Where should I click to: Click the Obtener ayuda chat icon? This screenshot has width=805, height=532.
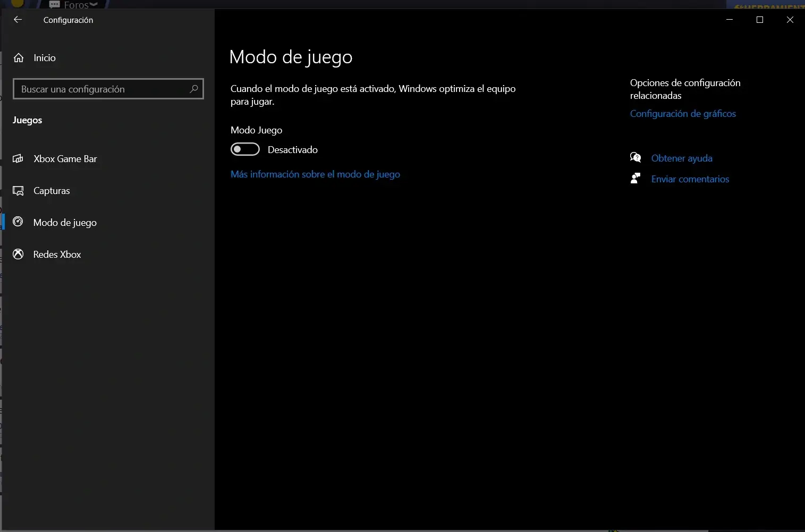pyautogui.click(x=635, y=157)
